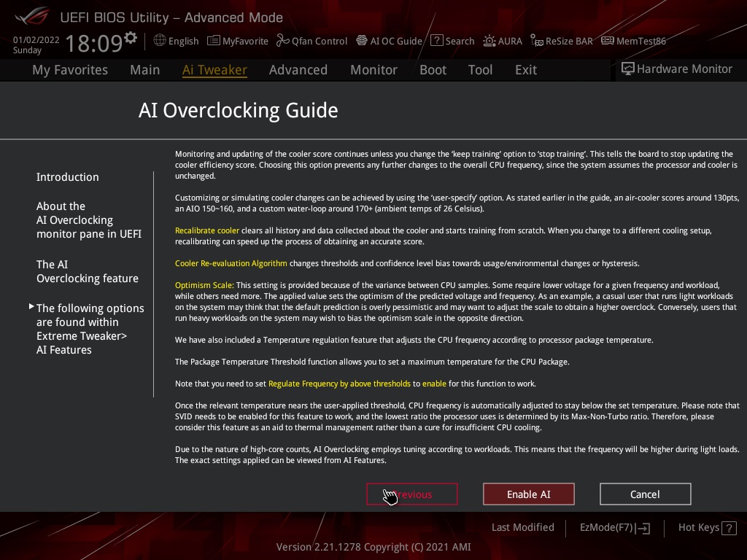Screen dimensions: 747x560
Task: Go back with the Previous button
Action: 412,494
